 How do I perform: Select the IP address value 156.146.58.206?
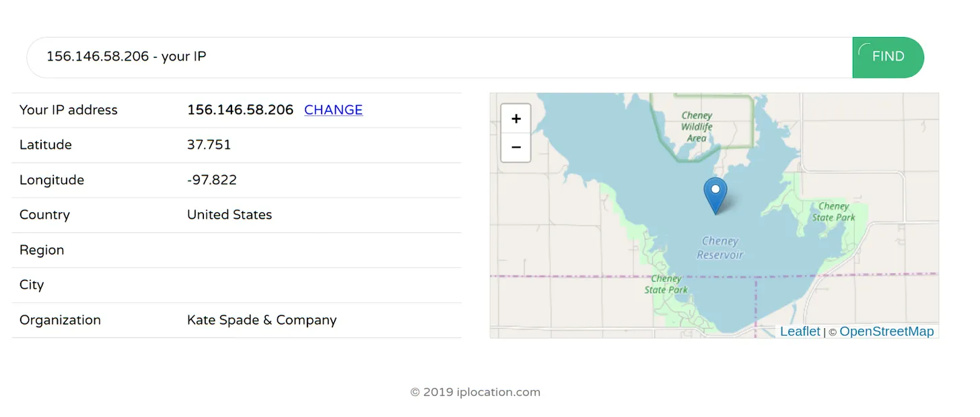240,110
